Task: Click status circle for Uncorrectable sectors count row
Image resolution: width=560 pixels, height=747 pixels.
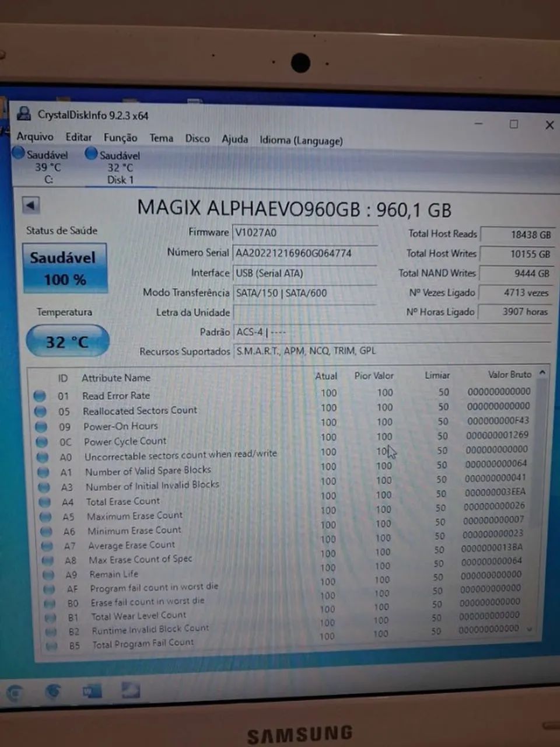Action: (43, 457)
